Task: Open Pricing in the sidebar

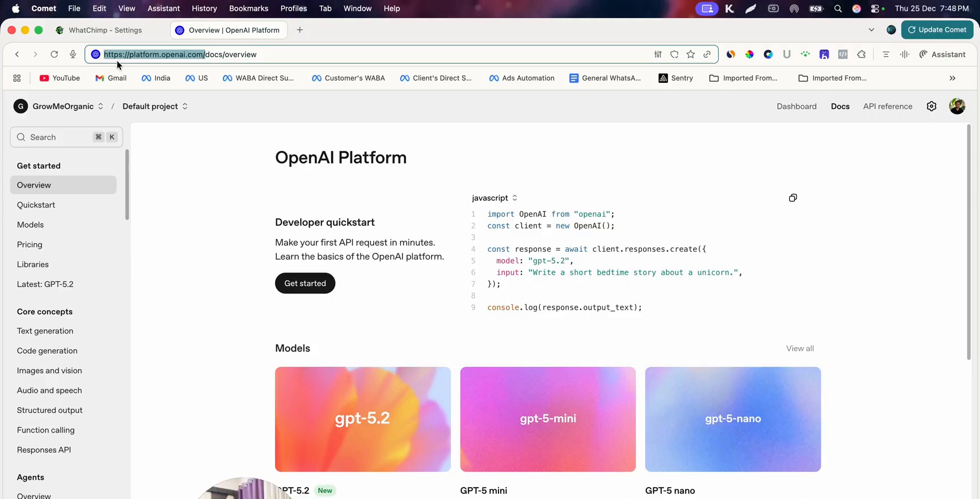Action: point(29,244)
